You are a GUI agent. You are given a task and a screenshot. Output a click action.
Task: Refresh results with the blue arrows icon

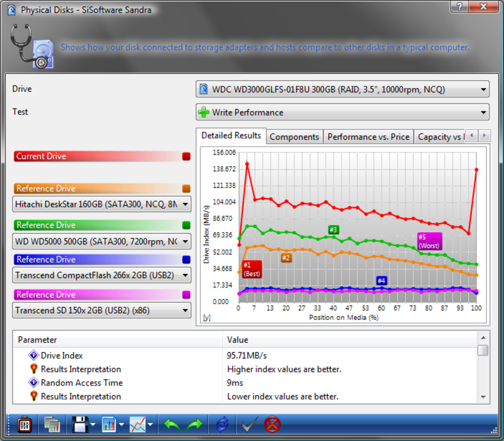pos(222,425)
